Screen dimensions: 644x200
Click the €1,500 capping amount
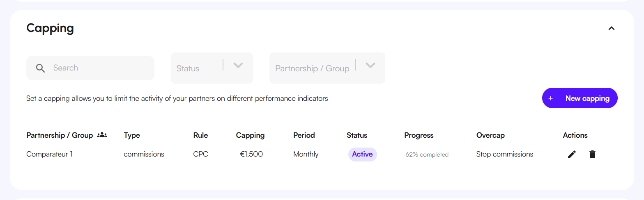tap(251, 155)
